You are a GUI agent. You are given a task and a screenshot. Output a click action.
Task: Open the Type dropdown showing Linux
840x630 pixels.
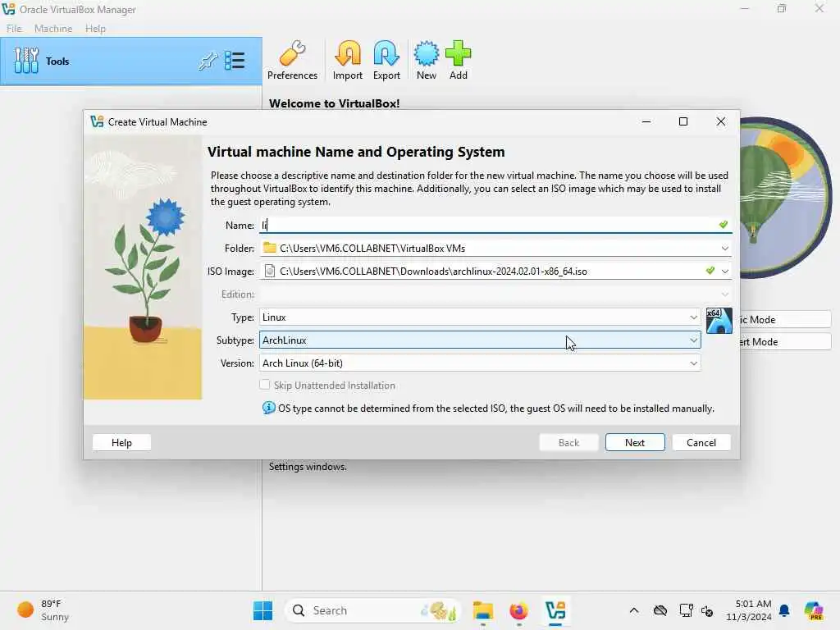[480, 317]
